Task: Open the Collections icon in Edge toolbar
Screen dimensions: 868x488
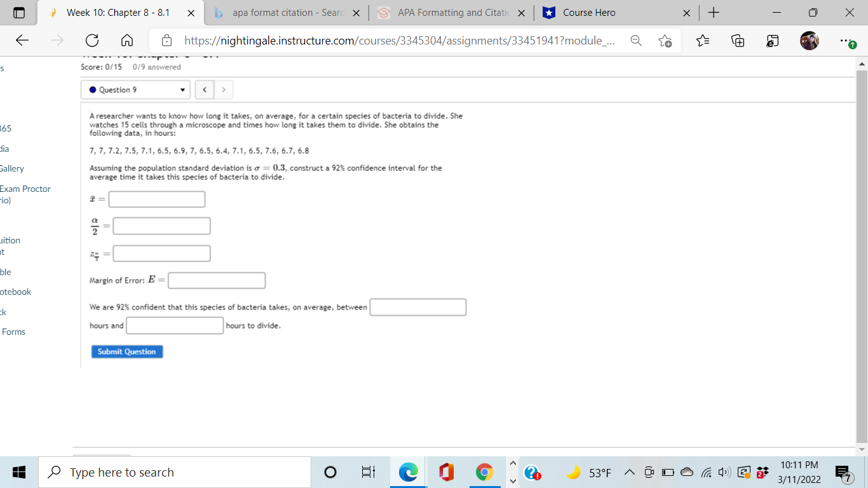Action: pos(737,40)
